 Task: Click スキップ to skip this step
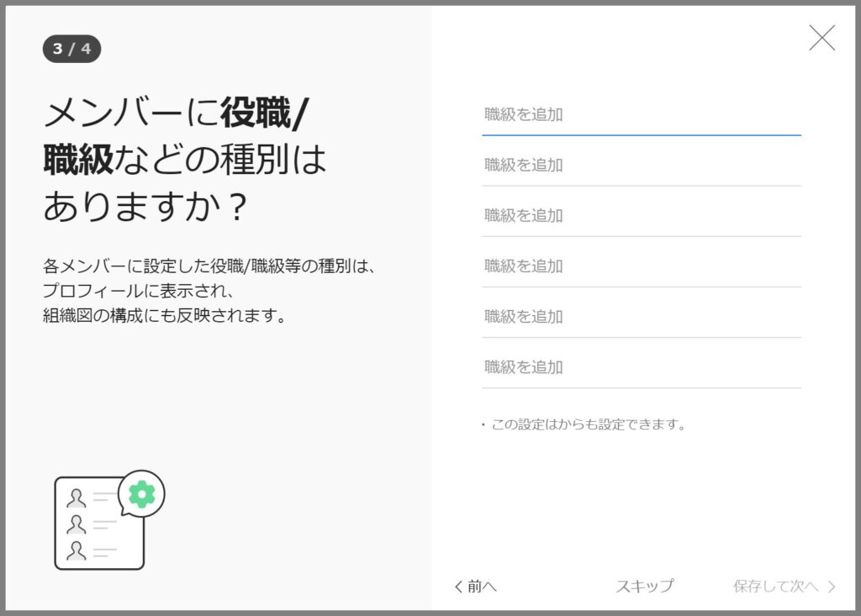coord(644,587)
